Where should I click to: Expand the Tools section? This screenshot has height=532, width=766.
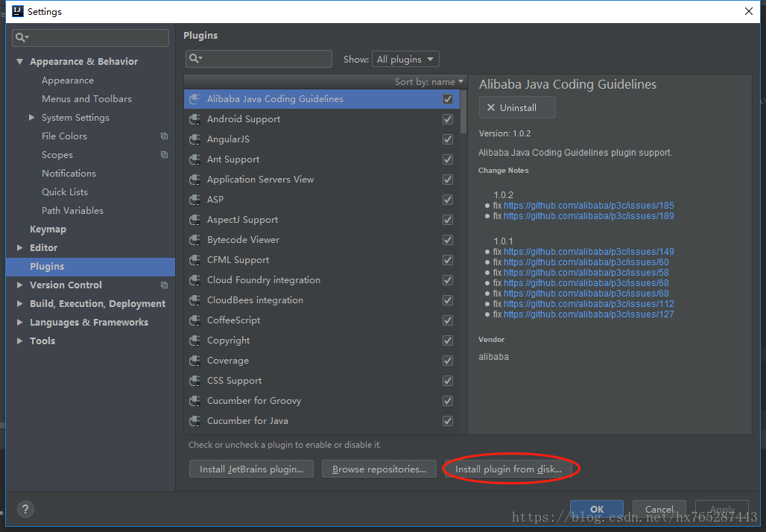(19, 341)
